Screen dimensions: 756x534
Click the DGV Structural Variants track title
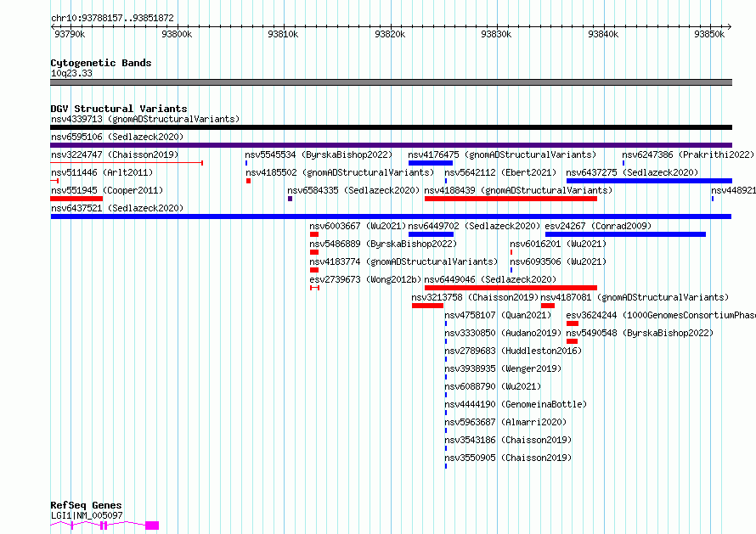click(x=119, y=109)
